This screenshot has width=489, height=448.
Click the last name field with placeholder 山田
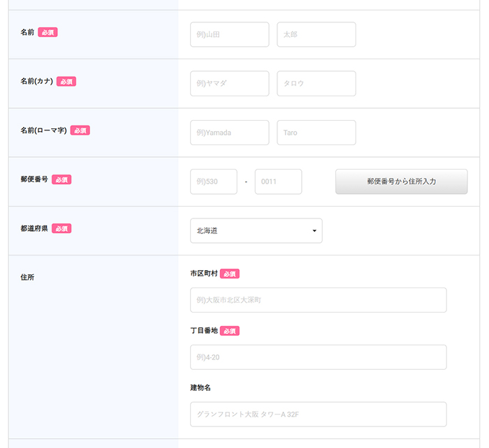pos(229,34)
